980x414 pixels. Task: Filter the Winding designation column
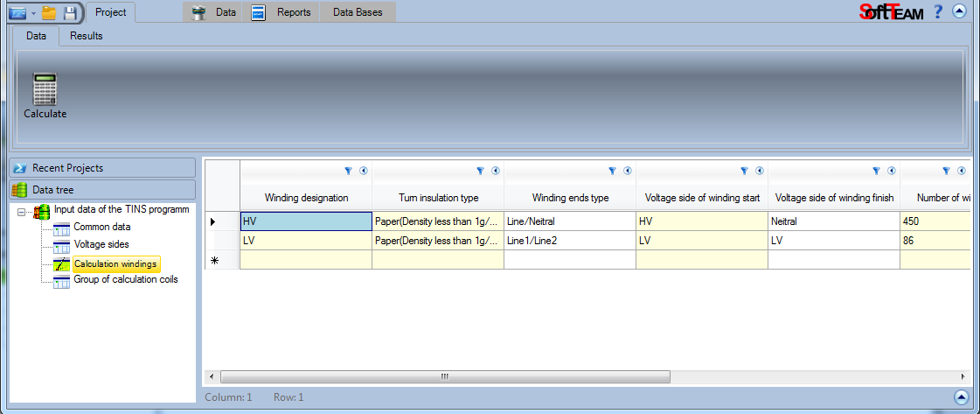pos(349,170)
